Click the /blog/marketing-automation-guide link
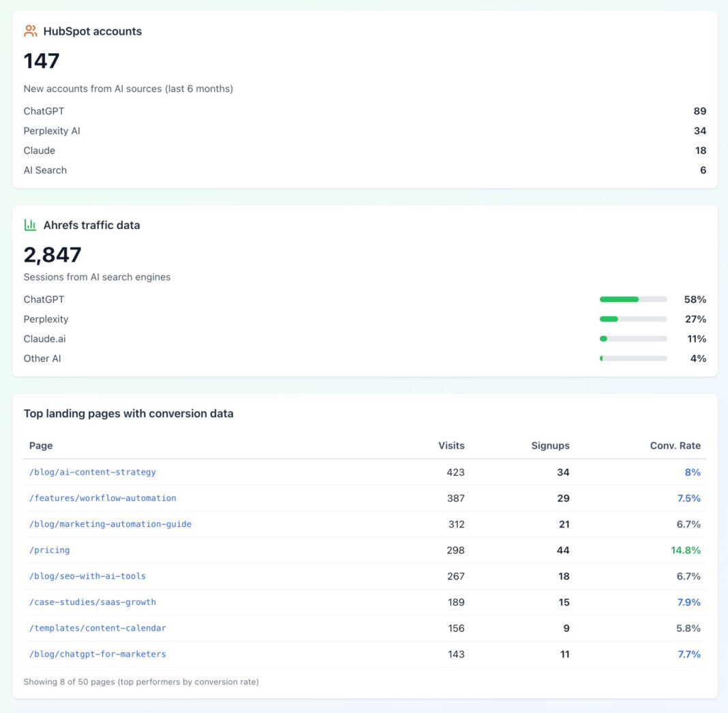Viewport: 728px width, 713px height. 110,524
